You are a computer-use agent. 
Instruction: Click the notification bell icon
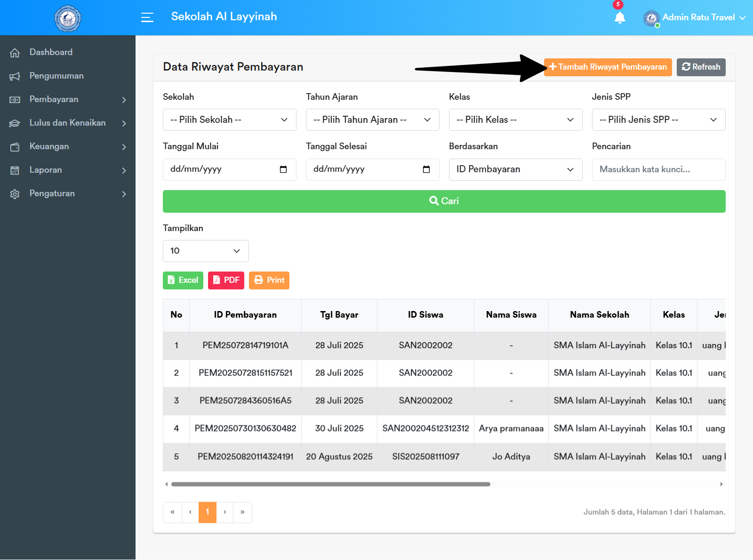point(619,18)
